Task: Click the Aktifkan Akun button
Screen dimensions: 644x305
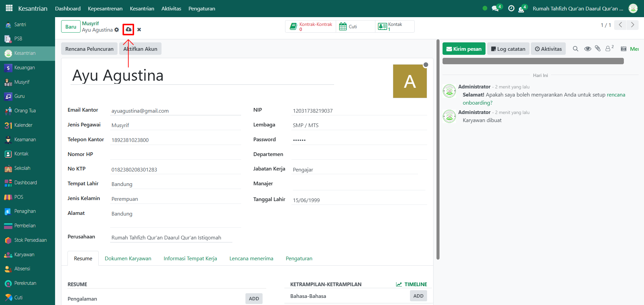Action: pos(140,49)
